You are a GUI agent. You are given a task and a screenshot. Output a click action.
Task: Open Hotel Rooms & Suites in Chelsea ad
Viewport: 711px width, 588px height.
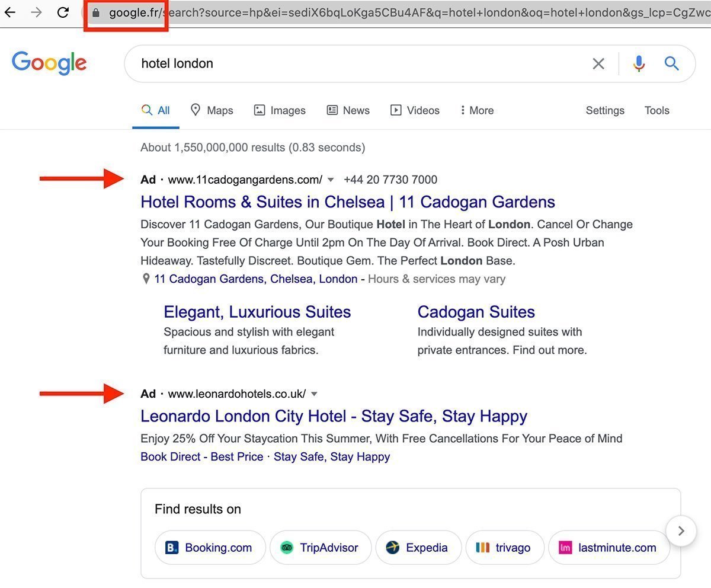pos(348,202)
